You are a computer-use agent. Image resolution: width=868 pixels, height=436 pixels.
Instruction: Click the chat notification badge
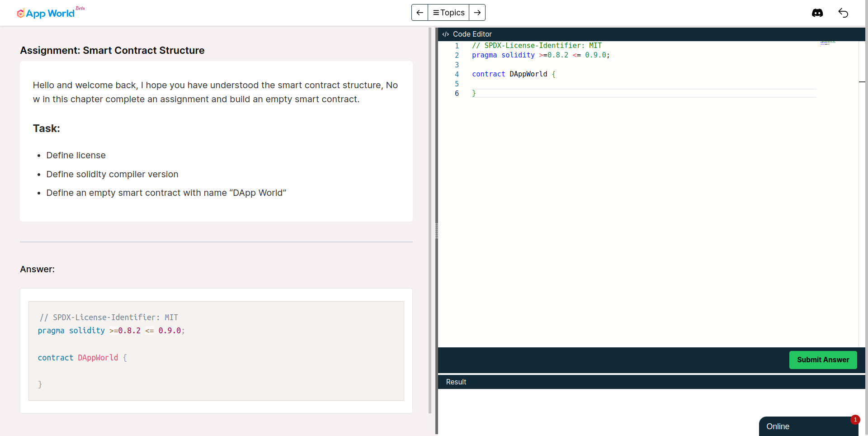[x=855, y=420]
